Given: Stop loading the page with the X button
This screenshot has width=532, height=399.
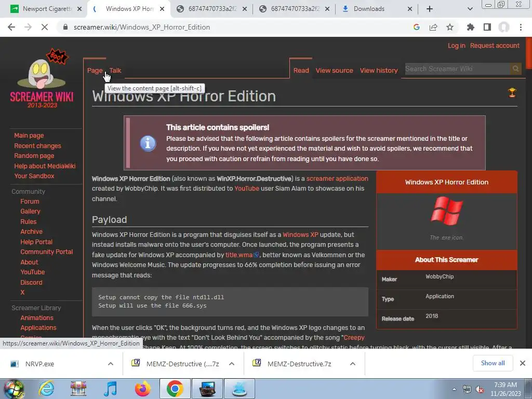Looking at the screenshot, I should [x=45, y=27].
